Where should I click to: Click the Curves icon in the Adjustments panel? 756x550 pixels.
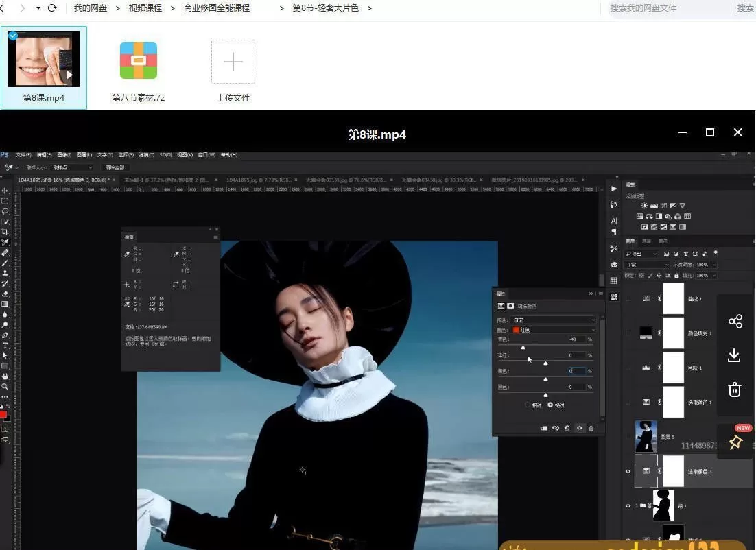[663, 206]
